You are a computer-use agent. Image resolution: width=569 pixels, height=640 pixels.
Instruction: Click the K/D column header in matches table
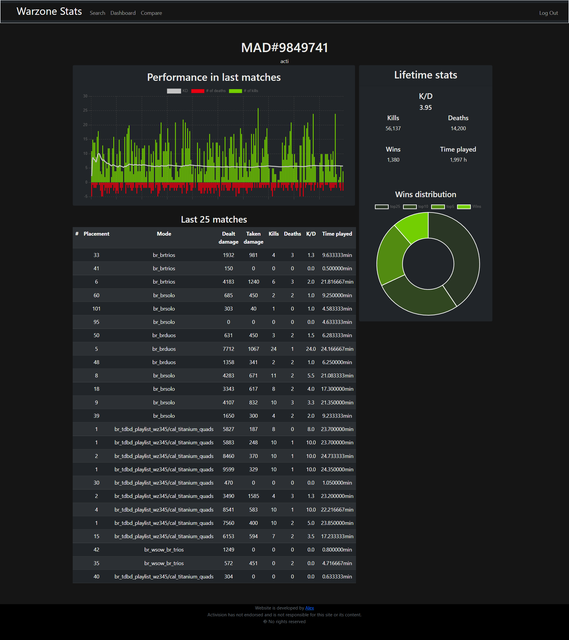pos(311,234)
